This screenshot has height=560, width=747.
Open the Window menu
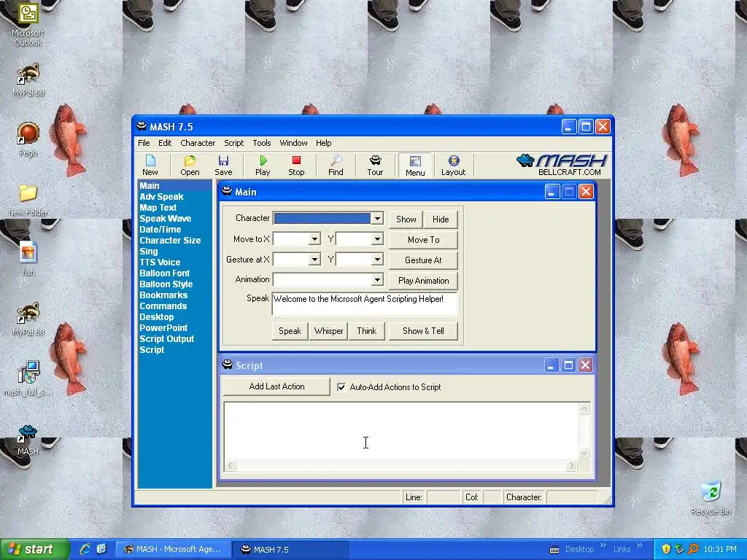point(293,143)
